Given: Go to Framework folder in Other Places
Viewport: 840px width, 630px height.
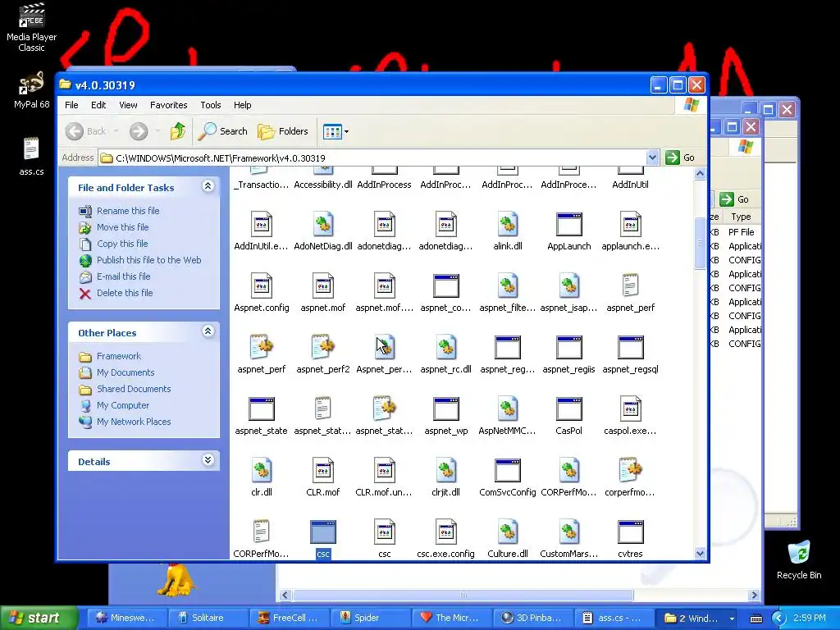Looking at the screenshot, I should pos(118,356).
